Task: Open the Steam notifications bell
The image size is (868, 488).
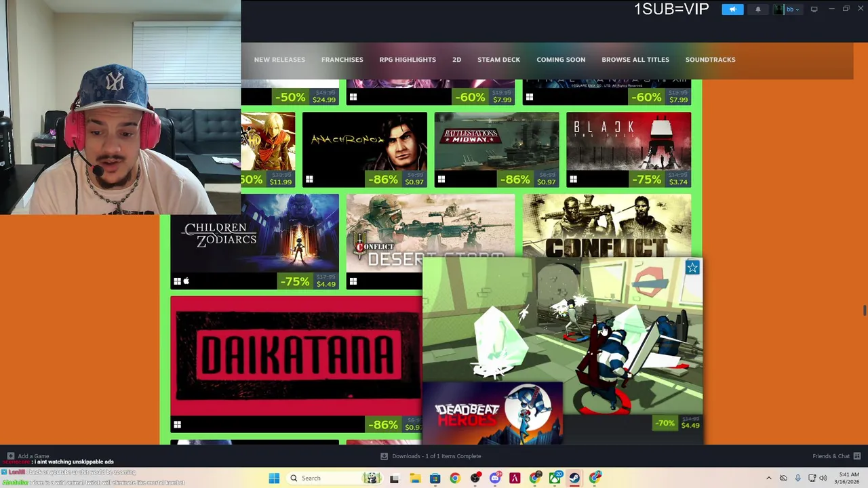Action: (758, 9)
